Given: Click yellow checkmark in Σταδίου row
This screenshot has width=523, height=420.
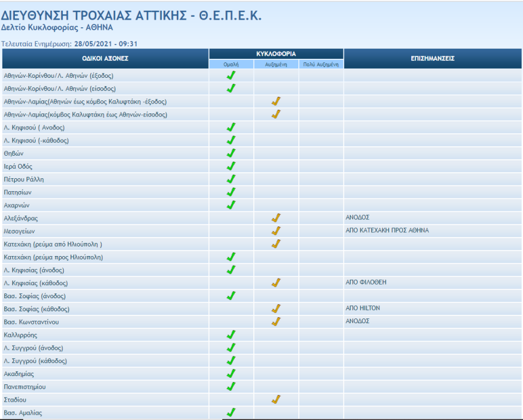Looking at the screenshot, I should pos(276,399).
